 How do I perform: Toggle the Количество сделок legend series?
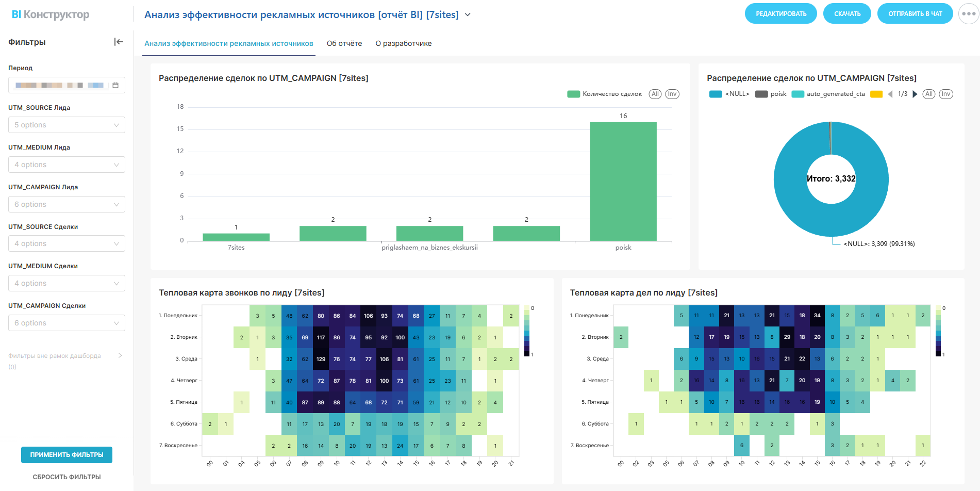coord(604,94)
